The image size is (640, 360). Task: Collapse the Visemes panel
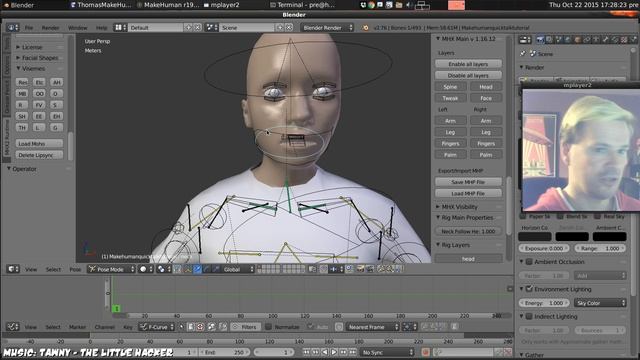pyautogui.click(x=33, y=68)
